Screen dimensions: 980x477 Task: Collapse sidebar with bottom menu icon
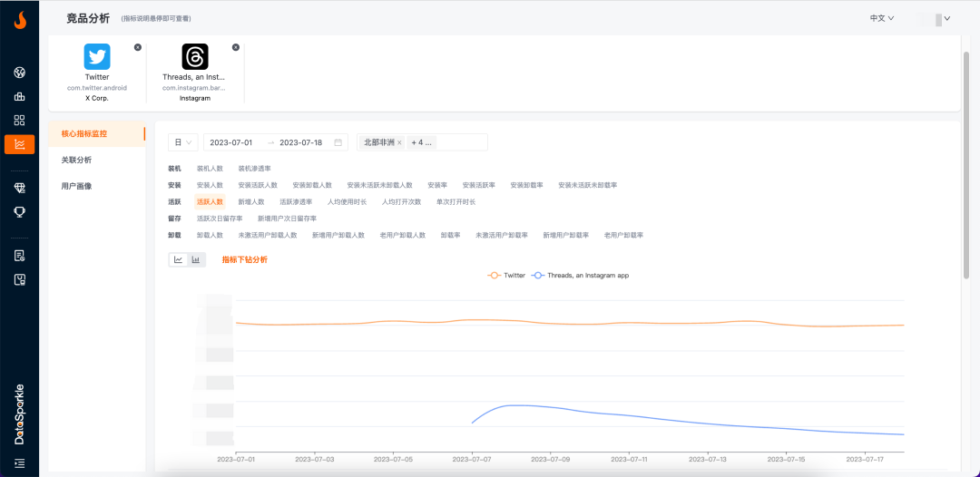coord(19,462)
